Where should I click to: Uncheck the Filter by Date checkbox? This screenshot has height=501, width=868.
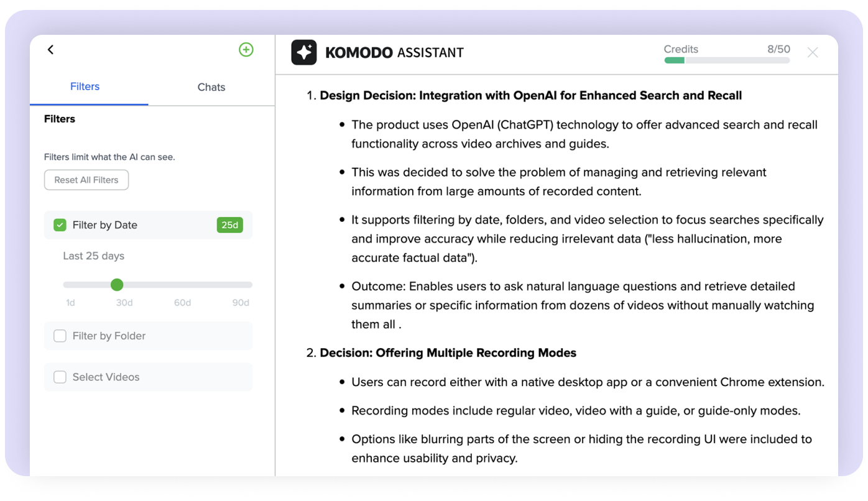click(60, 225)
